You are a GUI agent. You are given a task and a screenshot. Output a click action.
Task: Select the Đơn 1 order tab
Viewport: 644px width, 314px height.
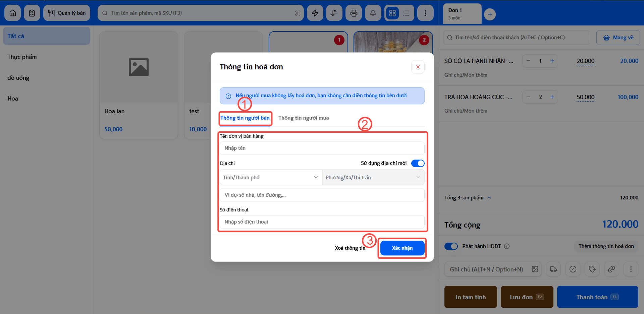(462, 14)
